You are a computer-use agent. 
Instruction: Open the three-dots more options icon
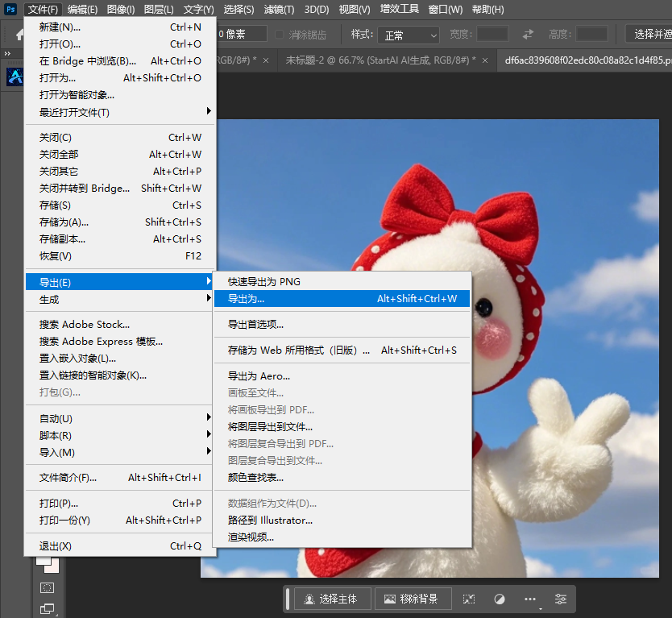click(530, 599)
